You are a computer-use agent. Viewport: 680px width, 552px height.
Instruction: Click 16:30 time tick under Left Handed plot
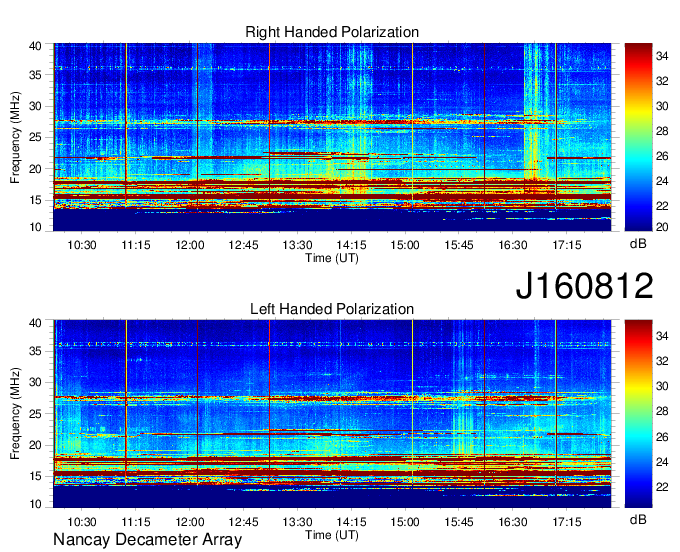(513, 522)
